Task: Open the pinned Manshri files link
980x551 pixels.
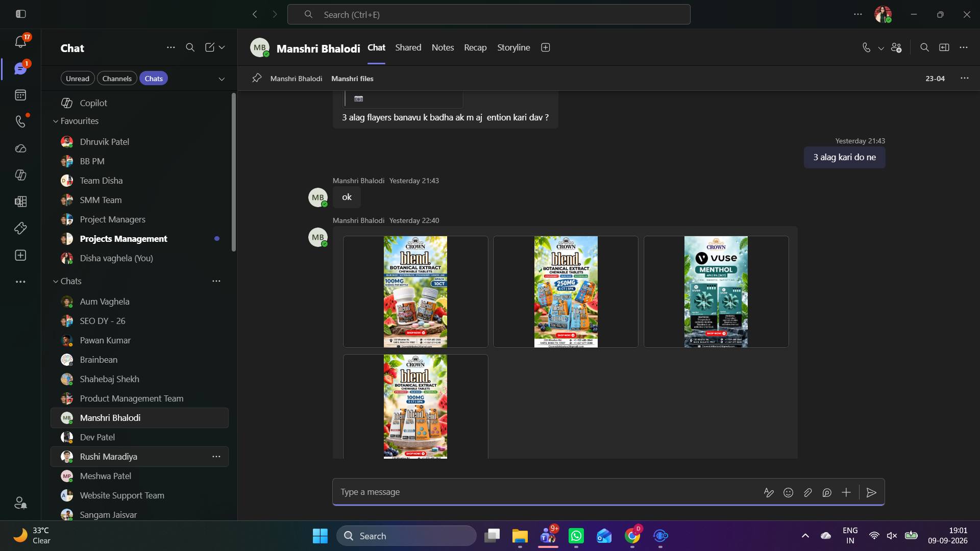Action: point(352,79)
